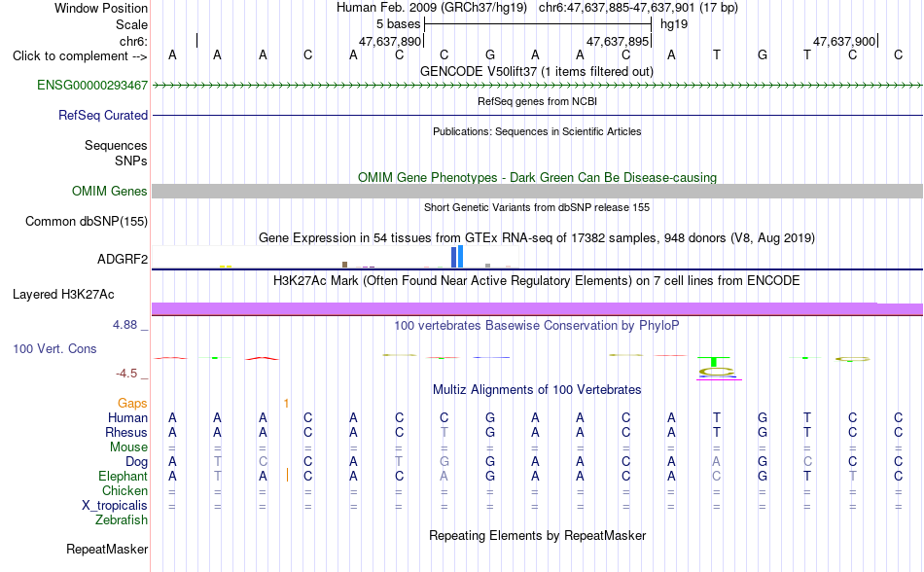Click 'Multiz Alignments of 100 Vertebrates' title

pyautogui.click(x=537, y=389)
